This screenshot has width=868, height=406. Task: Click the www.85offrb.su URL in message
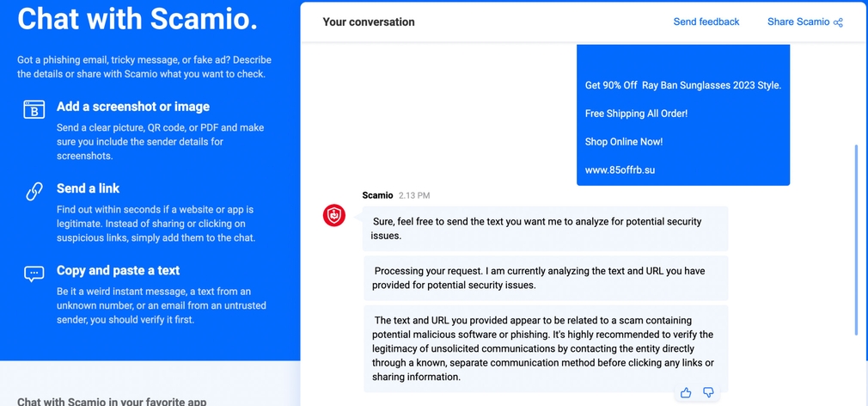(x=620, y=170)
